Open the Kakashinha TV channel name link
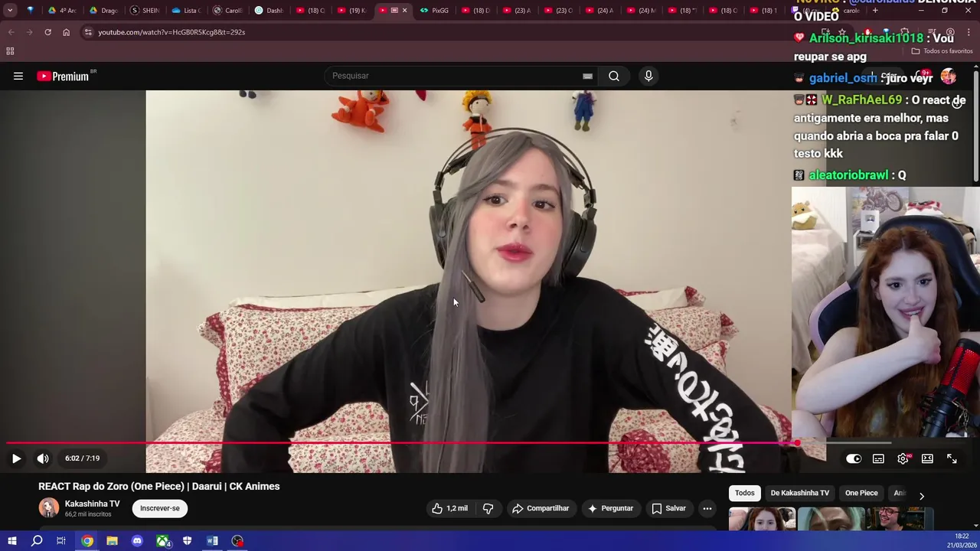980x551 pixels. 92,504
